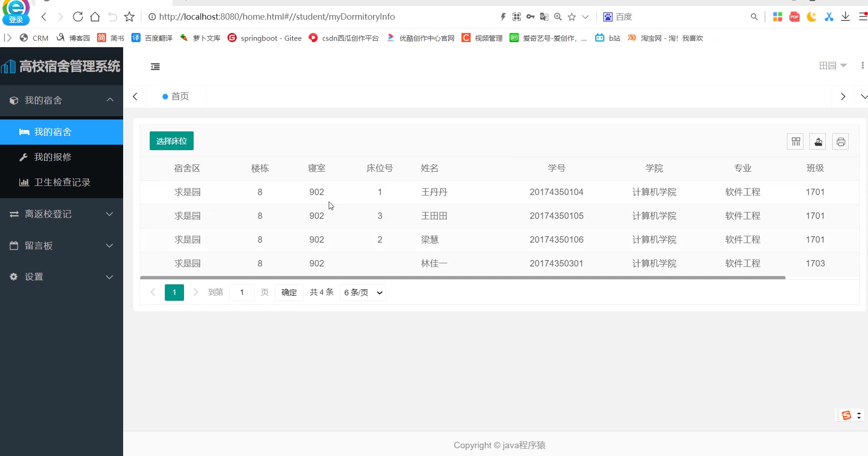The width and height of the screenshot is (868, 456).
Task: Click the 林佳一 name cell
Action: (434, 264)
